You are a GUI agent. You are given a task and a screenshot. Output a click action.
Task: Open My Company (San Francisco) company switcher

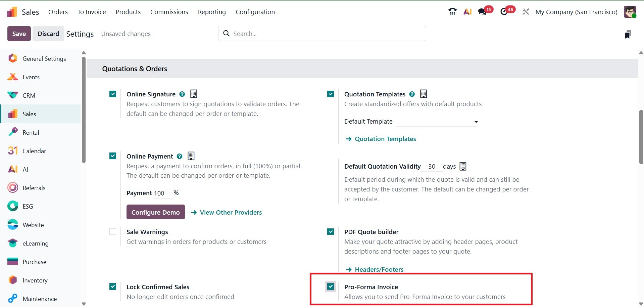(576, 12)
